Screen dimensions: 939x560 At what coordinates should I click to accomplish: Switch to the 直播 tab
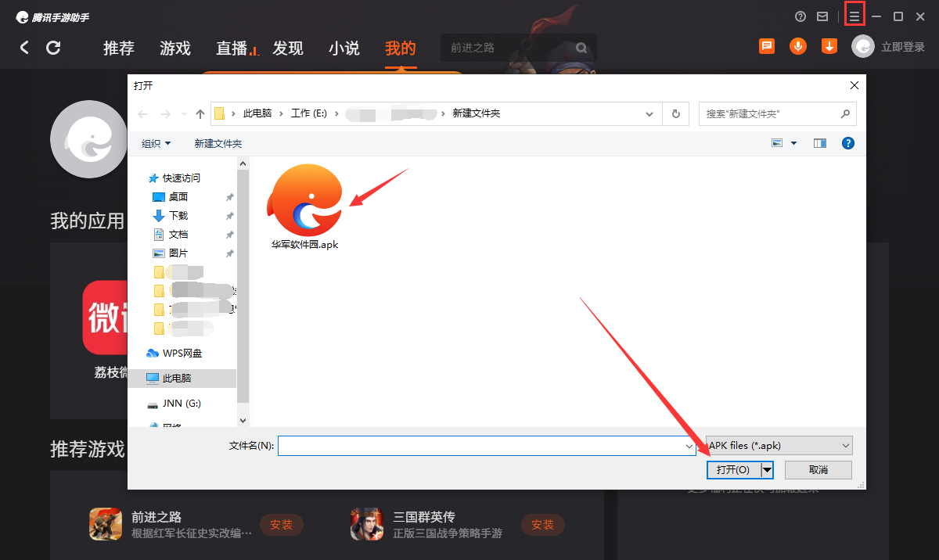(232, 48)
